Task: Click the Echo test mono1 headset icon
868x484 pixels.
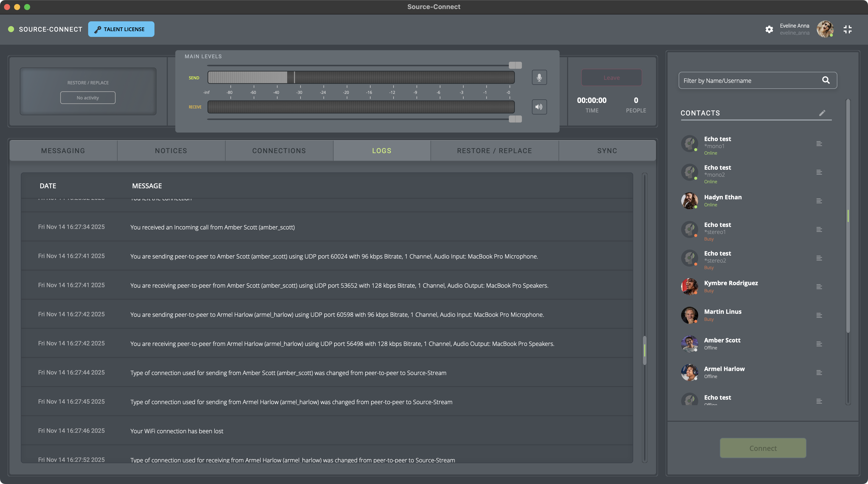Action: coord(689,144)
